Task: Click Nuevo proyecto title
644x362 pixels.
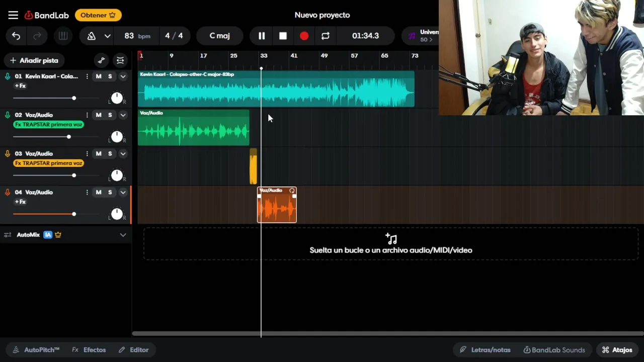Action: (x=322, y=15)
